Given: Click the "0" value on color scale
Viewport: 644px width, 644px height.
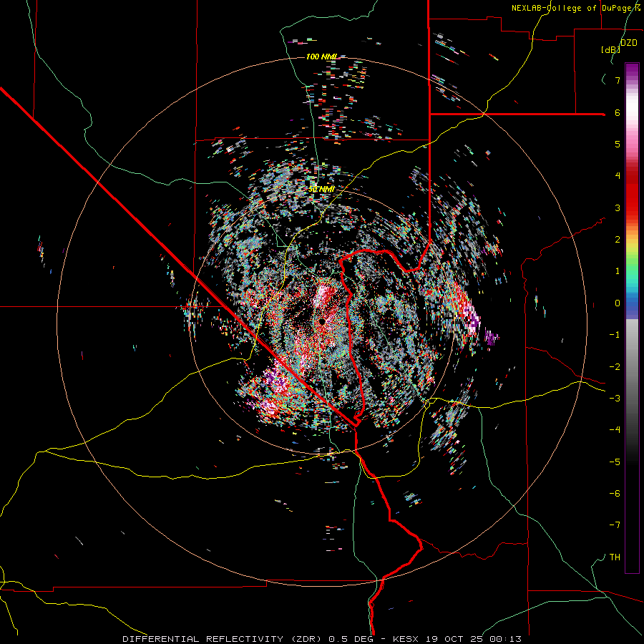Looking at the screenshot, I should [x=618, y=303].
